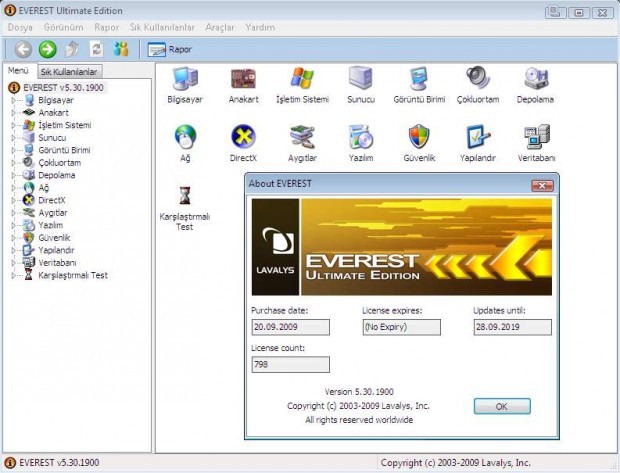Image resolution: width=620 pixels, height=473 pixels.
Task: Click OK in About EVEREST dialog
Action: click(502, 406)
